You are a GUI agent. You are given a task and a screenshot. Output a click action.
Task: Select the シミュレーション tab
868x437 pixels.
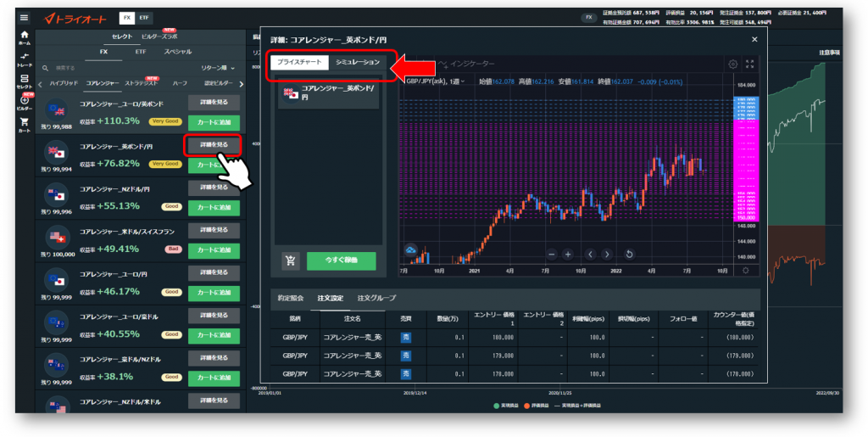click(358, 62)
